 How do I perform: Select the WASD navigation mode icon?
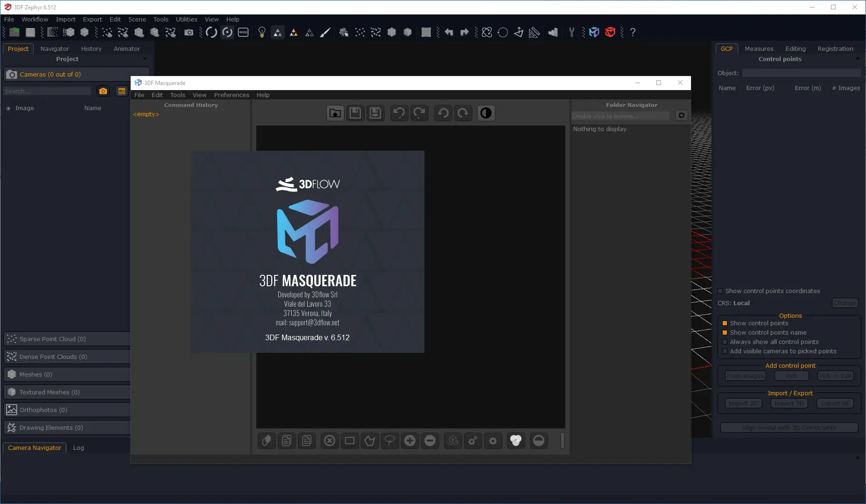tap(243, 32)
